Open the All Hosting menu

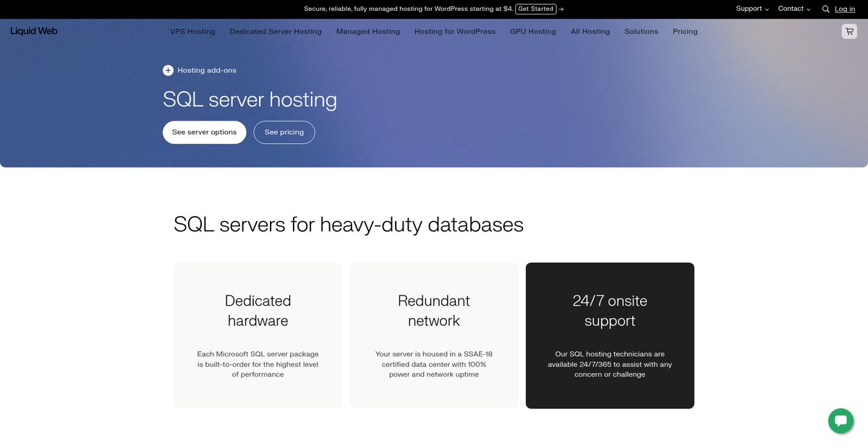[x=590, y=31]
